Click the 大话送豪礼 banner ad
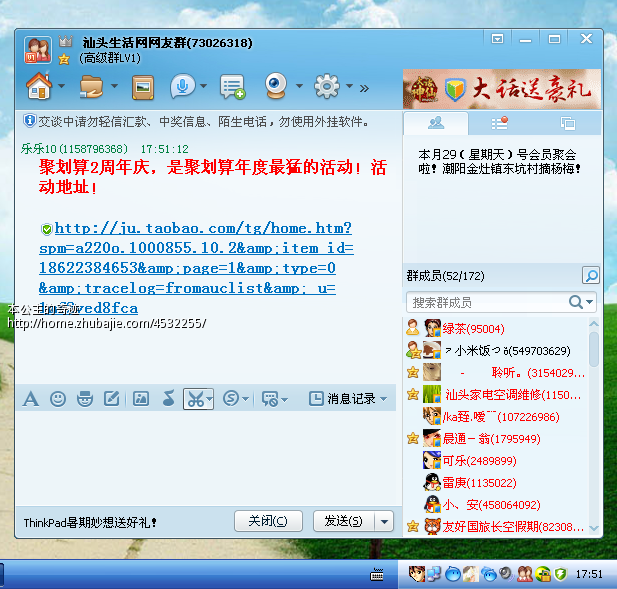Image resolution: width=617 pixels, height=589 pixels. [502, 89]
